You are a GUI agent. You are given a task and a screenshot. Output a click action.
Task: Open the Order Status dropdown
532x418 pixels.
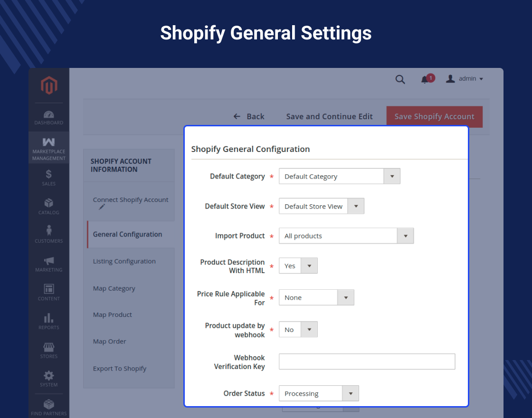319,393
